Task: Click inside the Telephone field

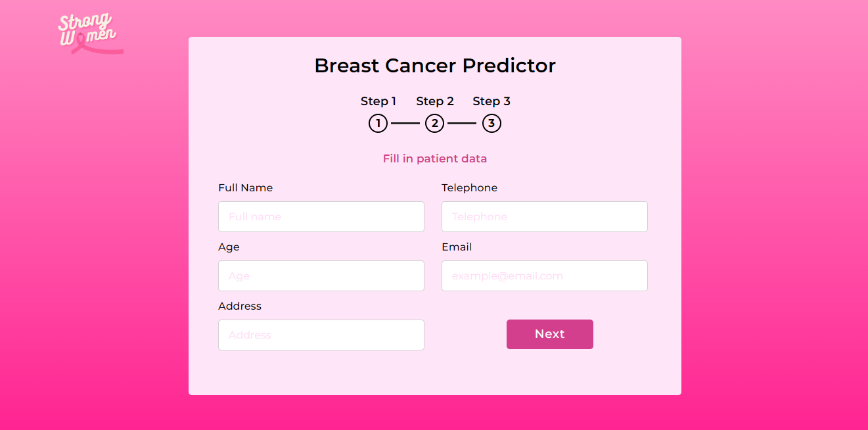Action: 544,216
